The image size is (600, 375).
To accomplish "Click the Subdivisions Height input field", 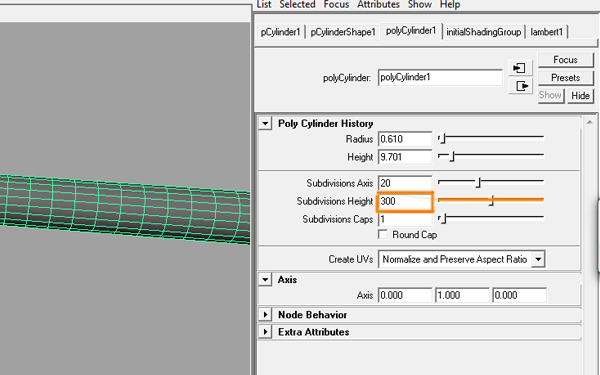I will point(405,201).
